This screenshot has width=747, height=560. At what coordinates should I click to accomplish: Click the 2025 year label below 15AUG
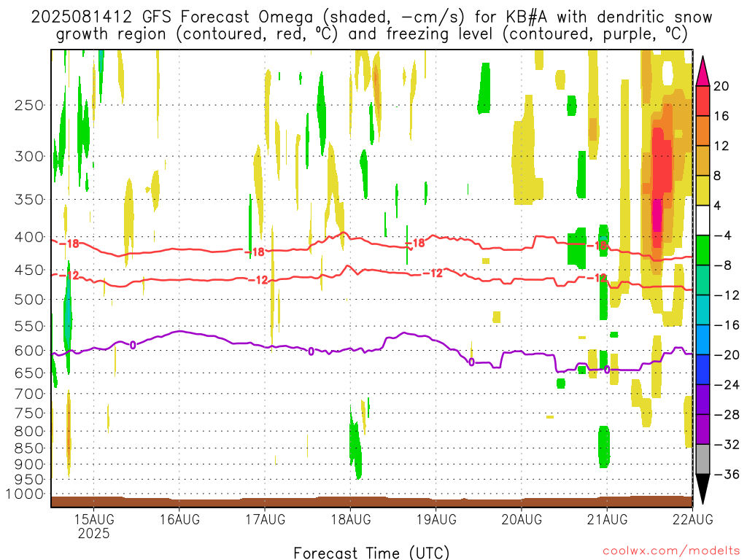click(x=94, y=533)
